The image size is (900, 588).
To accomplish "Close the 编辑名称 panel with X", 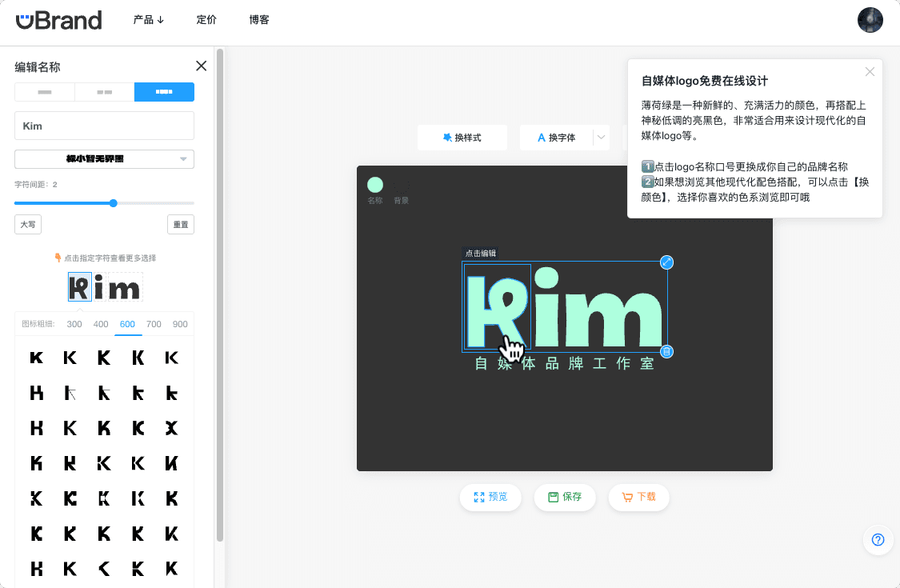I will (201, 66).
